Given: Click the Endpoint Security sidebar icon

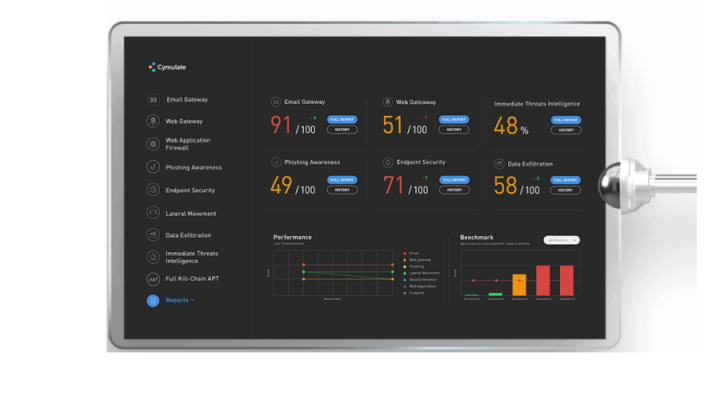Looking at the screenshot, I should click(153, 190).
